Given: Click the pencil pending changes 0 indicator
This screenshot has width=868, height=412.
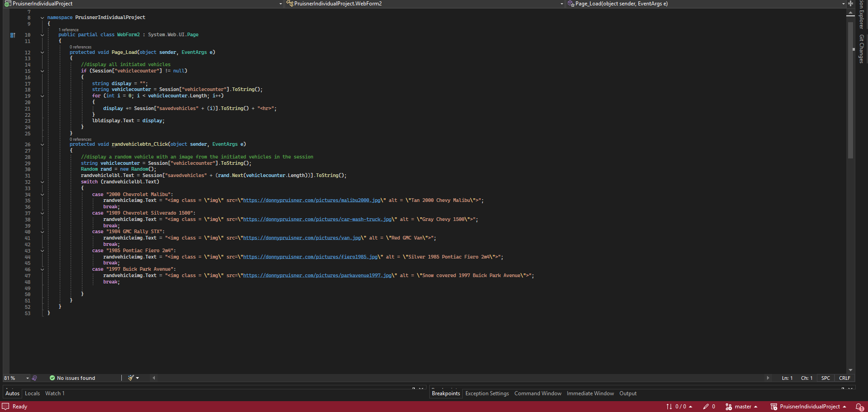Looking at the screenshot, I should [709, 407].
